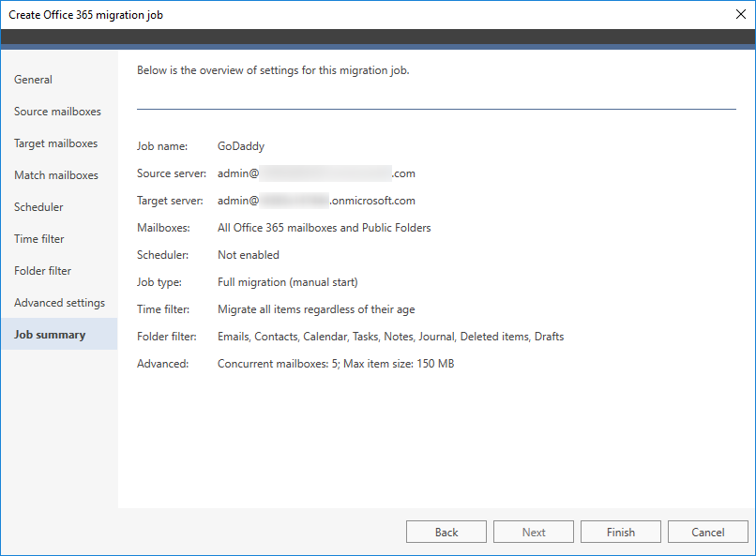Screen dimensions: 756x556
Task: Click the 'Advanced:' label
Action: click(x=163, y=364)
